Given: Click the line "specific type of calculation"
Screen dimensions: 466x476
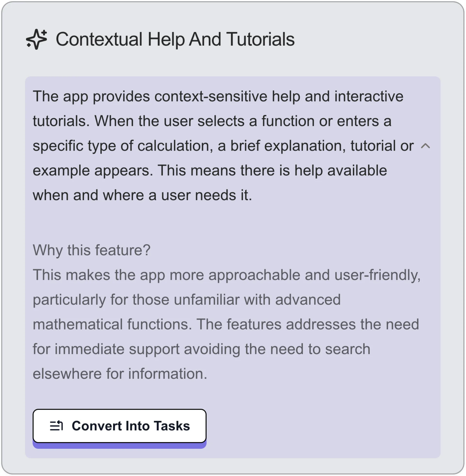Looking at the screenshot, I should coord(223,146).
